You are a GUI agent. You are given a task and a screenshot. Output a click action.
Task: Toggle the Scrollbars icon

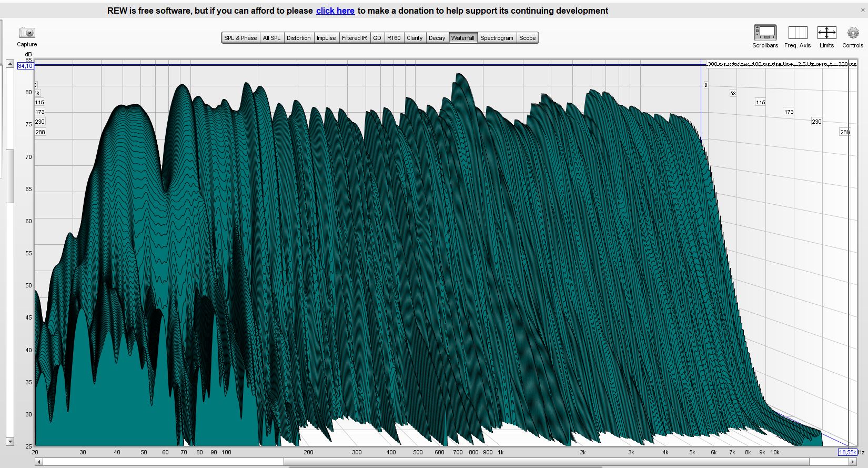tap(765, 33)
